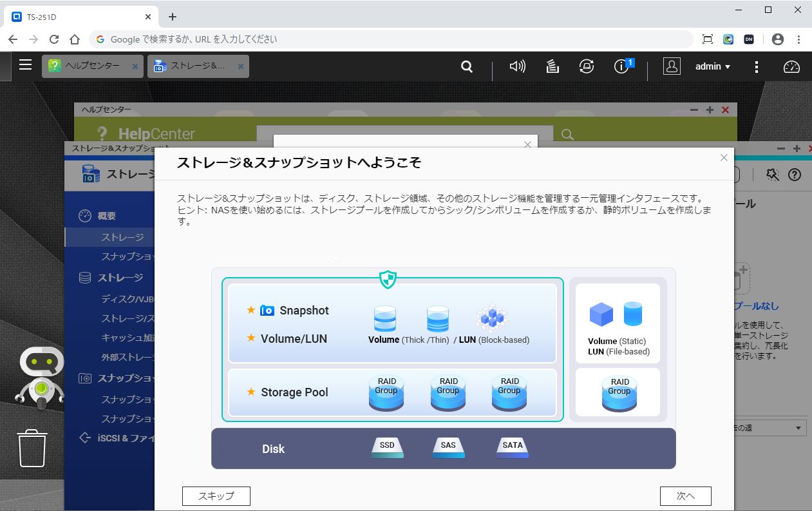Click the スキップ button
The image size is (812, 511).
pyautogui.click(x=216, y=496)
